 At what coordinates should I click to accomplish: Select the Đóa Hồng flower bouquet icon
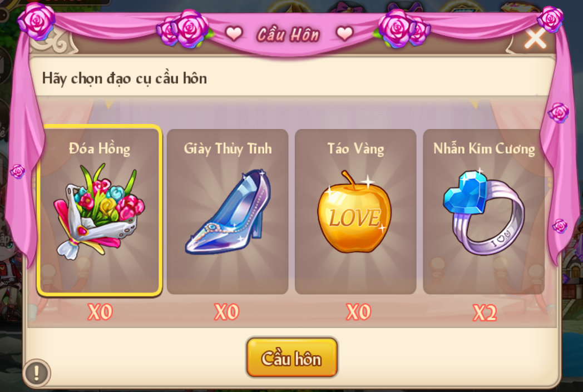coord(99,212)
